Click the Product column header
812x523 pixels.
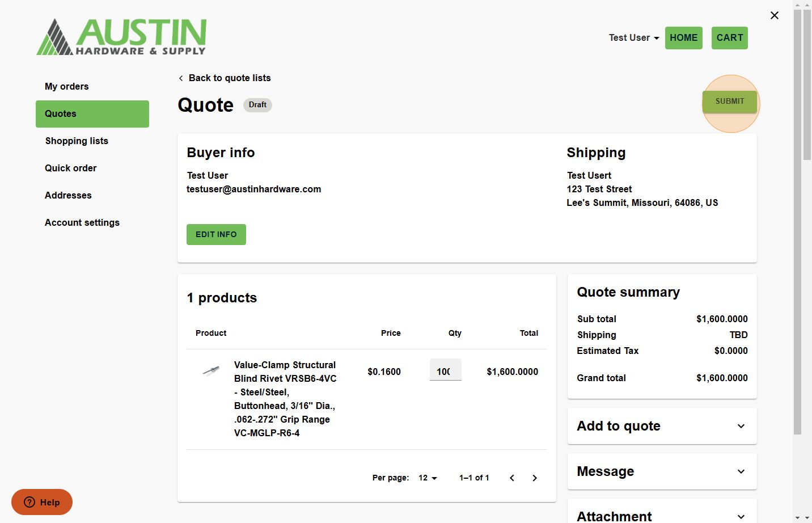(x=211, y=333)
